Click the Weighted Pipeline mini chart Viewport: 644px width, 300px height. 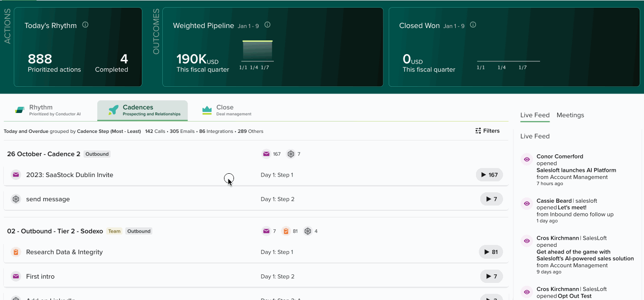[x=257, y=52]
